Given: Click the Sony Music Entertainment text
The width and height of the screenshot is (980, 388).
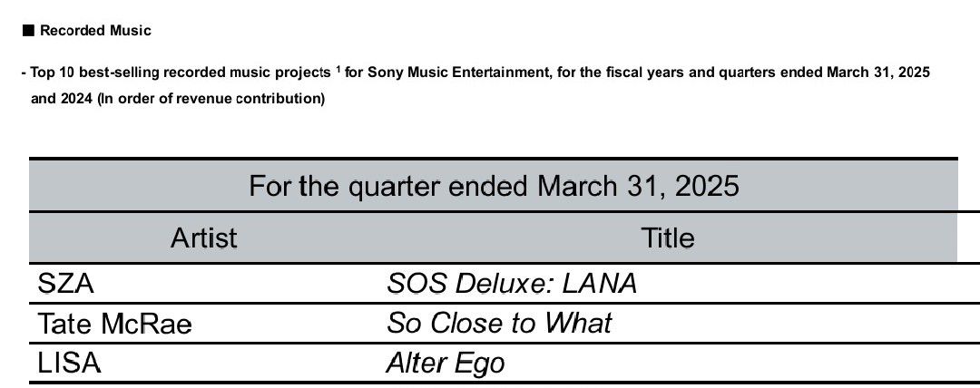Looking at the screenshot, I should [x=459, y=73].
